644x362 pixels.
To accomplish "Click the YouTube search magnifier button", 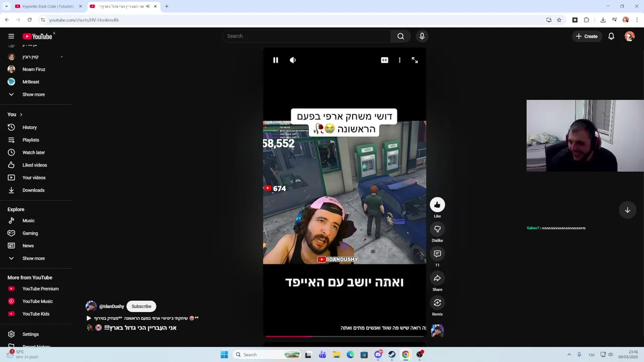I will pyautogui.click(x=400, y=36).
